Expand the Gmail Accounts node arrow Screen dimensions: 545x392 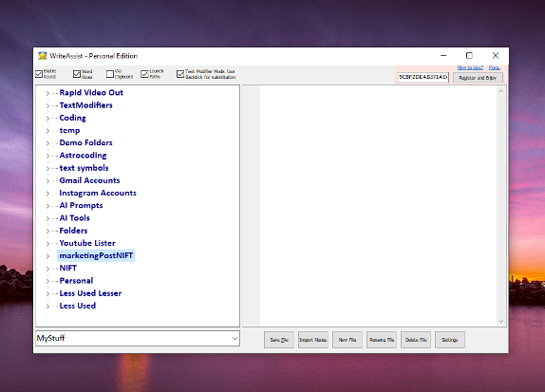pos(47,180)
